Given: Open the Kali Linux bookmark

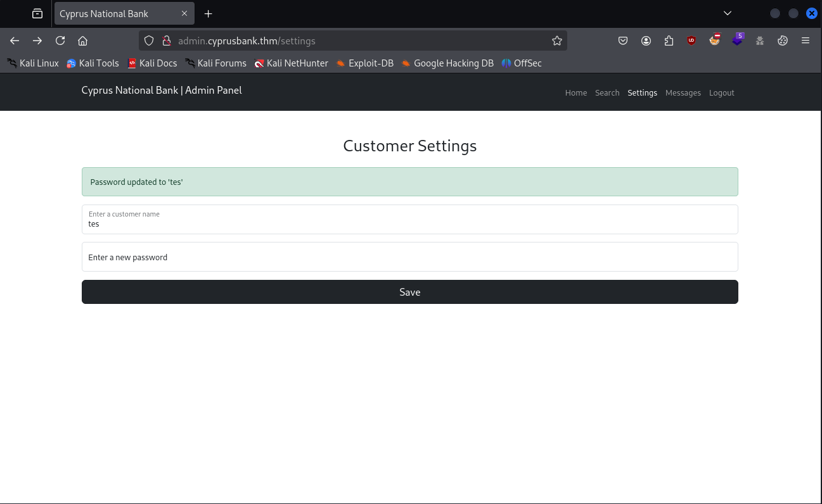Looking at the screenshot, I should pos(33,63).
